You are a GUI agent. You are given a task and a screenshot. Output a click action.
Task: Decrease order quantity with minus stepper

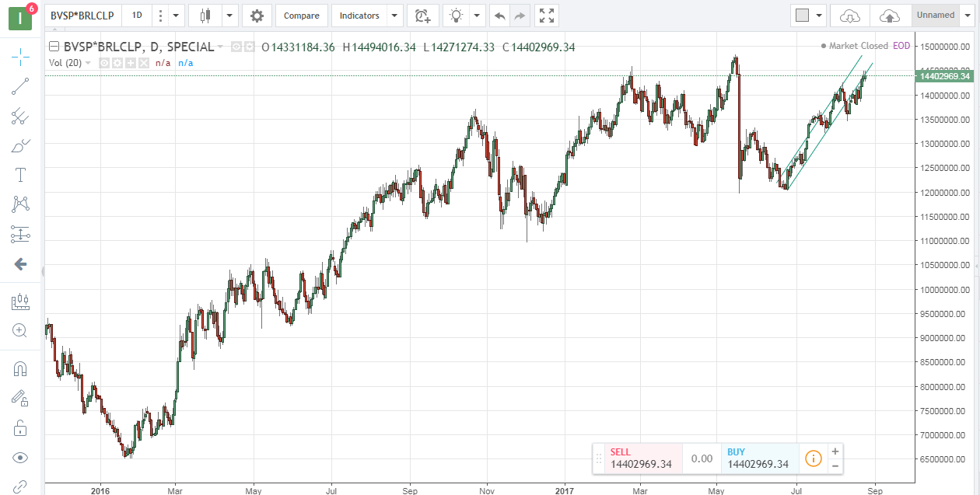pos(835,466)
